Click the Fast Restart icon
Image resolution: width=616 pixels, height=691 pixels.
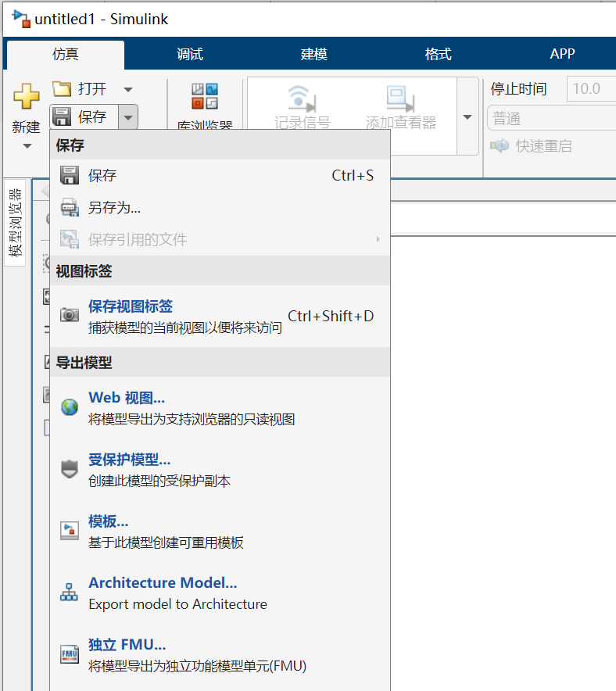tap(500, 145)
